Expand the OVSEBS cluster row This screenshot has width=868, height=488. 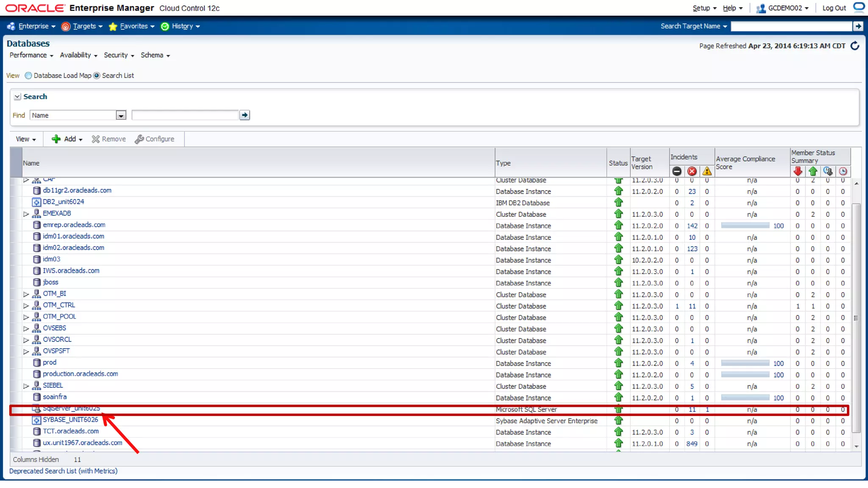[x=26, y=328]
